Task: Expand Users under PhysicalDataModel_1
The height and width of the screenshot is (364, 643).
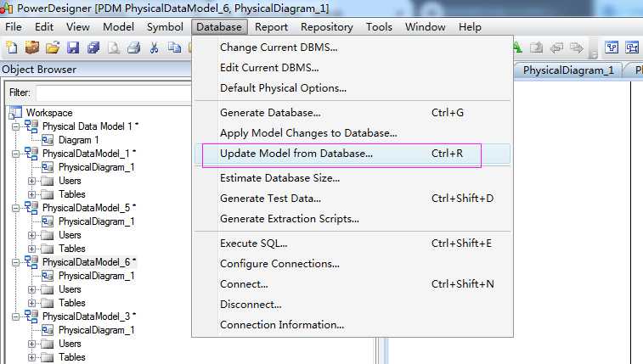Action: (x=32, y=181)
